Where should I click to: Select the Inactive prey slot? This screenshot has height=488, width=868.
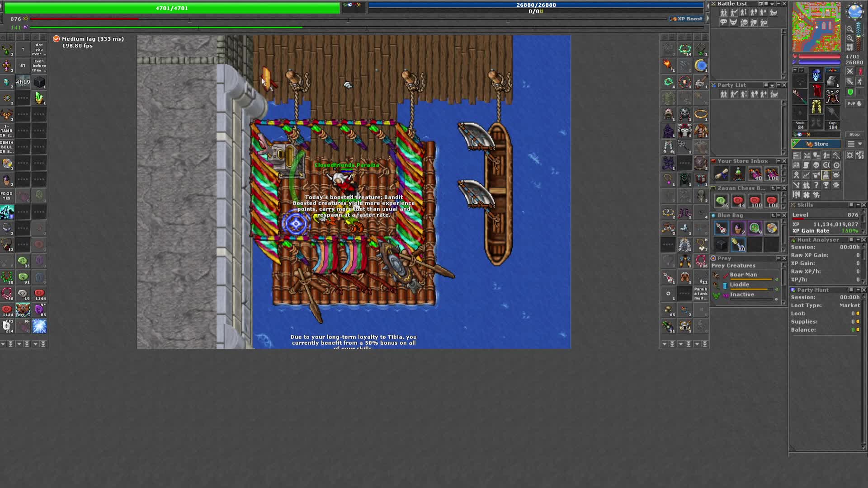[x=745, y=295]
